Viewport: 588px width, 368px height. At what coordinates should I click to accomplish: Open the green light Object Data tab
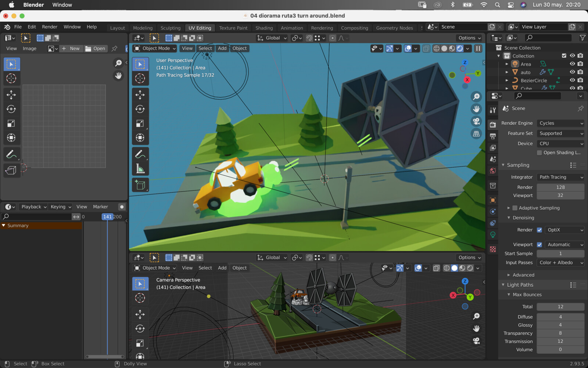click(x=493, y=234)
